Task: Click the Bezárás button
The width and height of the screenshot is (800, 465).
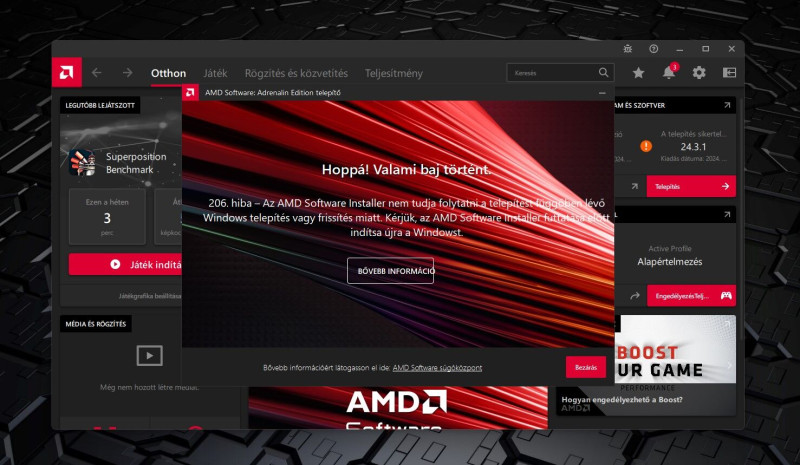Action: click(586, 367)
